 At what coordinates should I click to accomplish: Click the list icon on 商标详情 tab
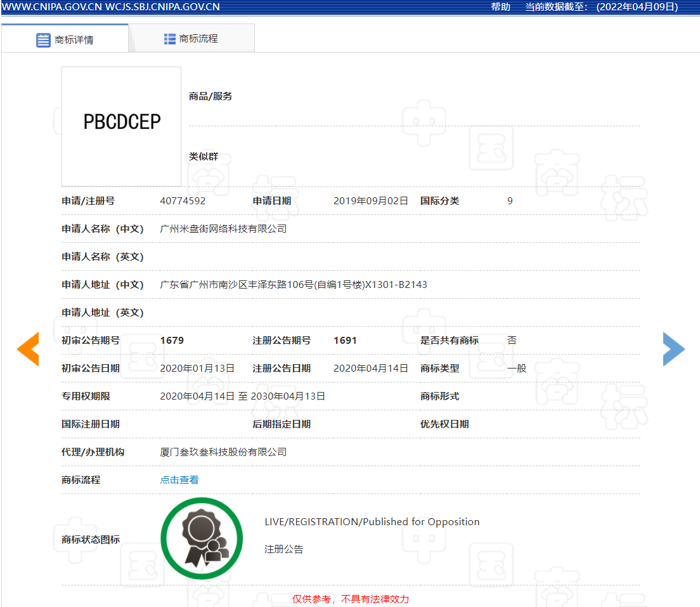pos(43,40)
